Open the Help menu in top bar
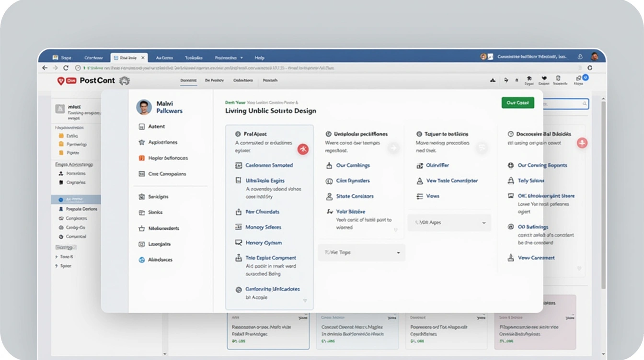 coord(259,57)
